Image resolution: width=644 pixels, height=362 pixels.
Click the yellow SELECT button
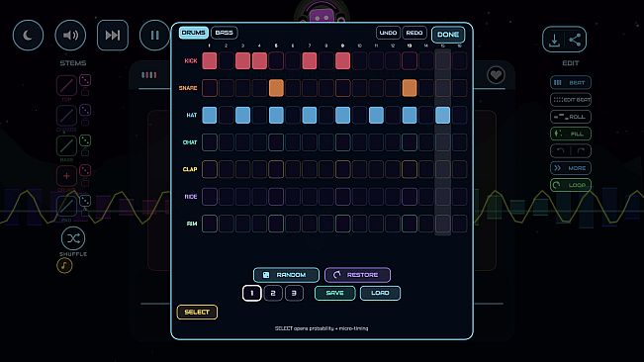(197, 313)
